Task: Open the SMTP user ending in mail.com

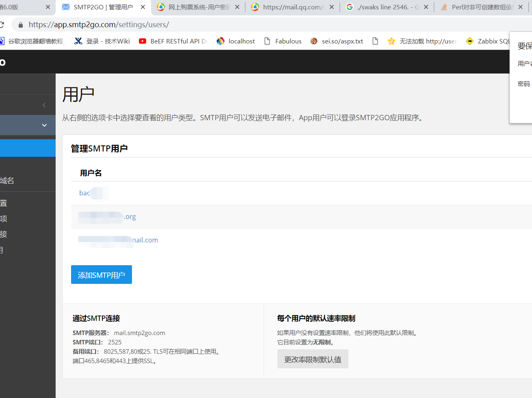Action: (x=118, y=240)
